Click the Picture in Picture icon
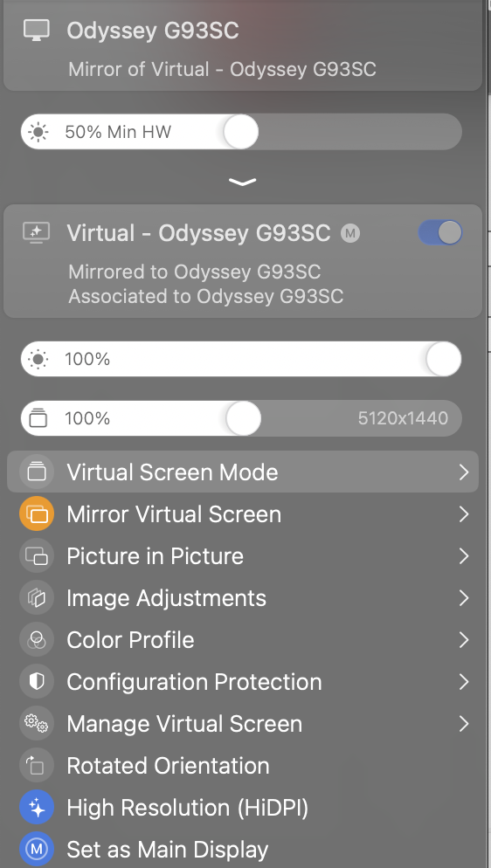This screenshot has height=868, width=491. (37, 555)
